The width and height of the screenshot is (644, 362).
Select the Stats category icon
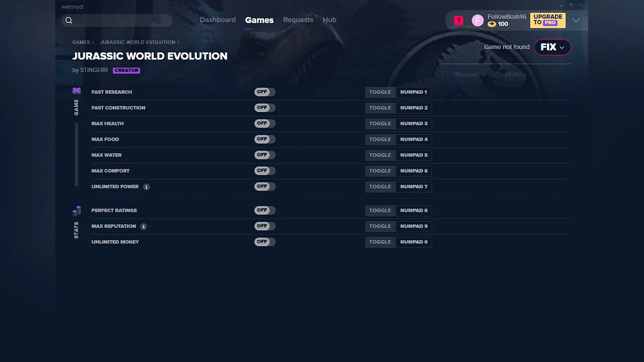77,211
